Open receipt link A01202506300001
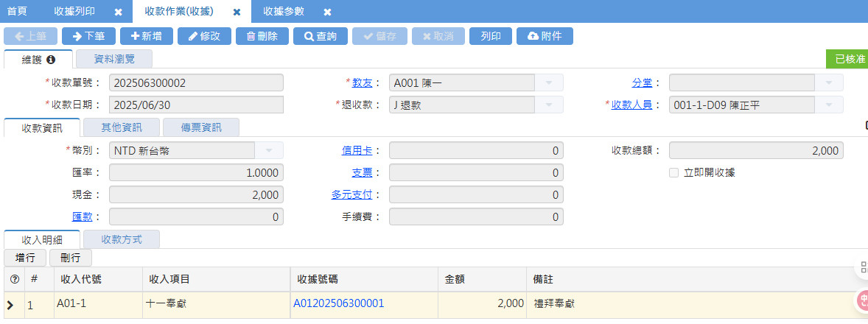Viewport: 868px width, 324px height. coord(338,303)
